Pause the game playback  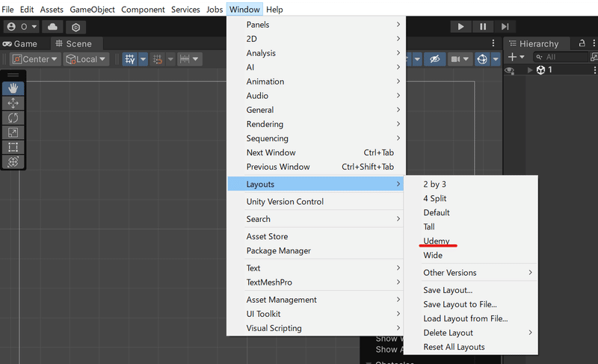[x=483, y=27]
